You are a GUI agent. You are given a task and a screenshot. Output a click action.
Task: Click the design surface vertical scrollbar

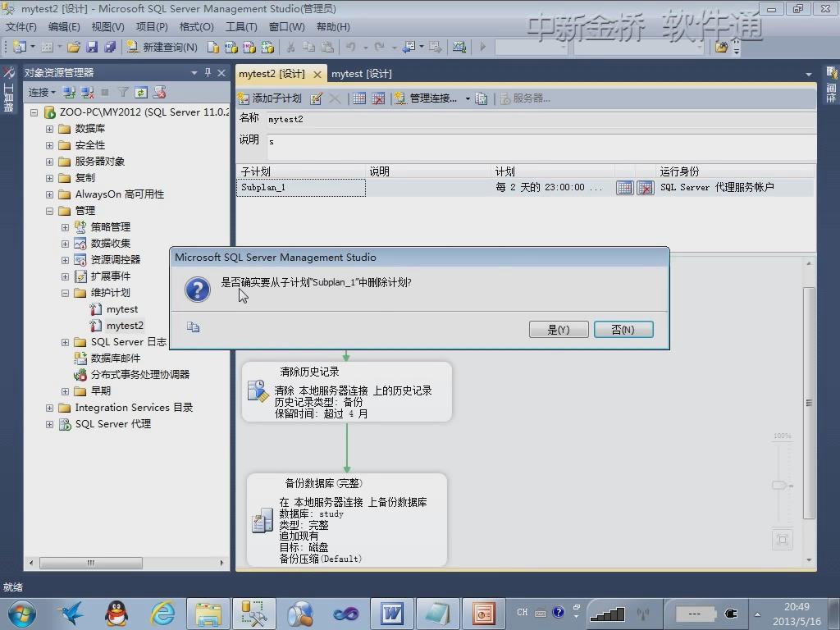(x=809, y=403)
